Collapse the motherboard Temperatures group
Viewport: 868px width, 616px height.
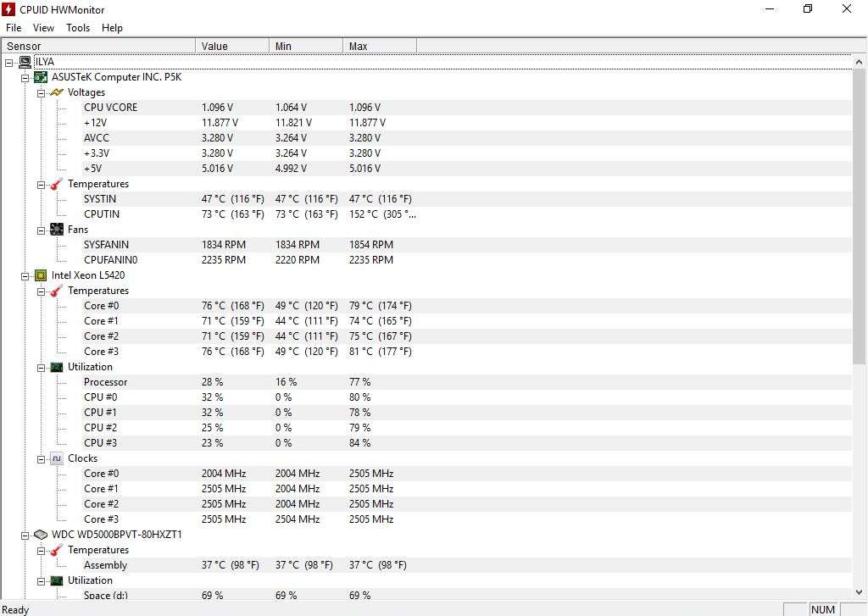pyautogui.click(x=41, y=185)
